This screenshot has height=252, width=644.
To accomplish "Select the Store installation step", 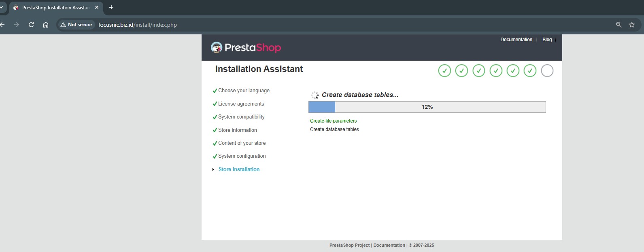I will pos(239,169).
